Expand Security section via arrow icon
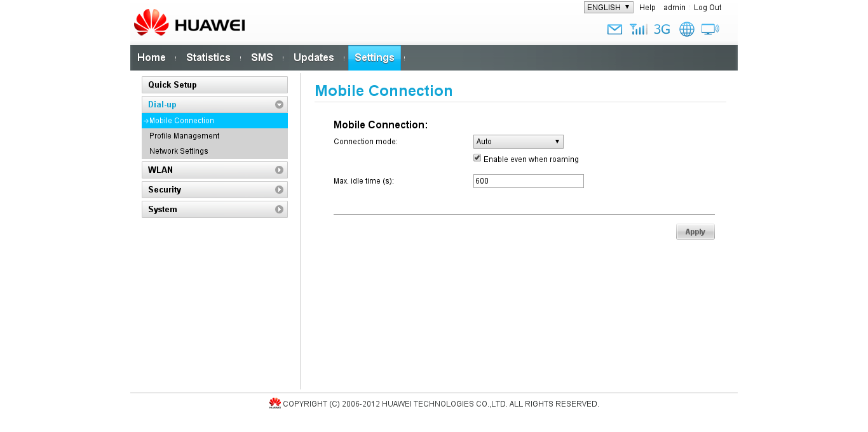This screenshot has height=432, width=868. coord(279,190)
